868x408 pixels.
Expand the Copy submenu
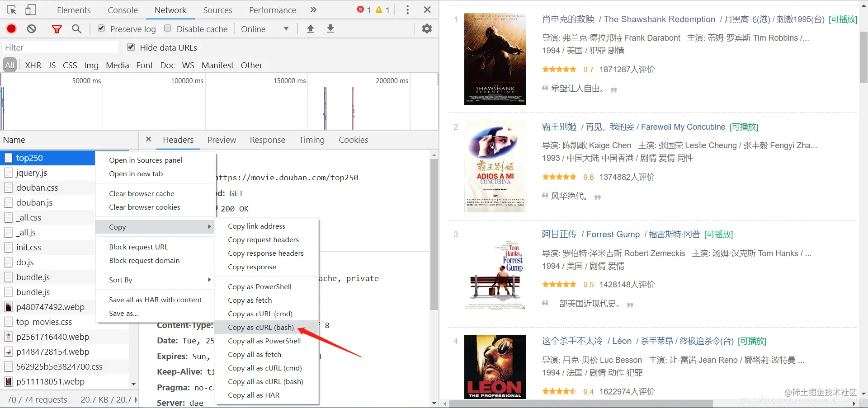point(155,227)
